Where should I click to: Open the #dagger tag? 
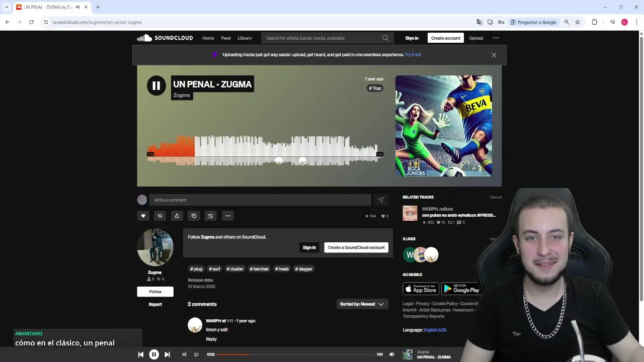304,269
